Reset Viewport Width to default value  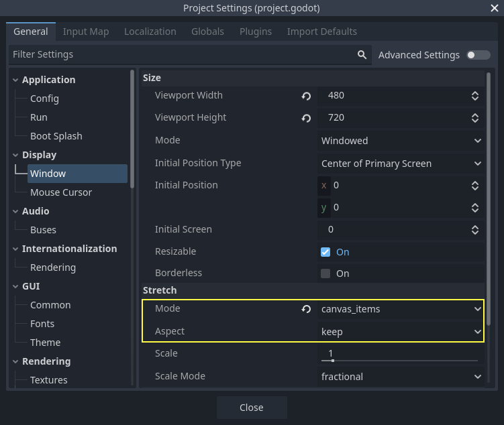[306, 96]
